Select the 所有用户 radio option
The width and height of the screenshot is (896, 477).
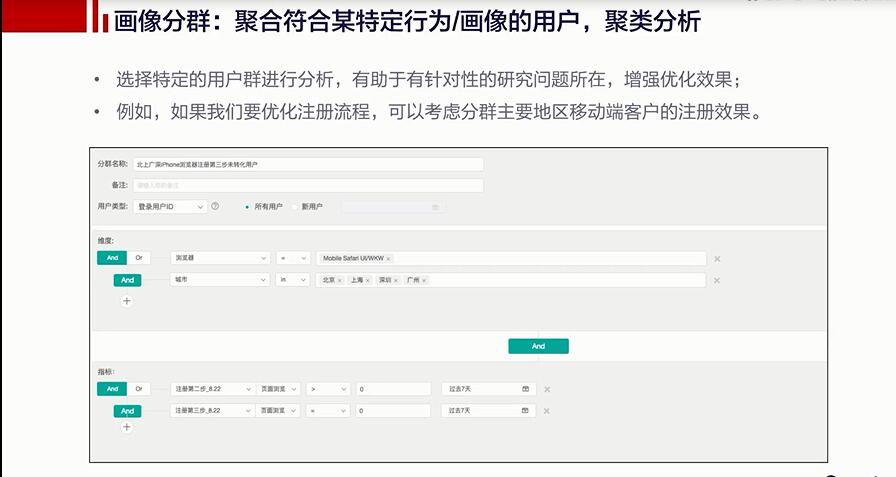pos(247,207)
